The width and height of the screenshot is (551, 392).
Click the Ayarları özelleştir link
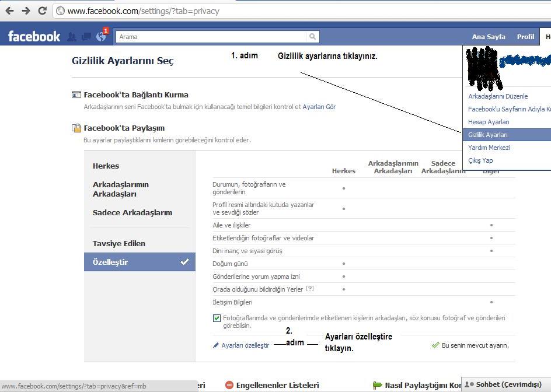click(x=245, y=345)
